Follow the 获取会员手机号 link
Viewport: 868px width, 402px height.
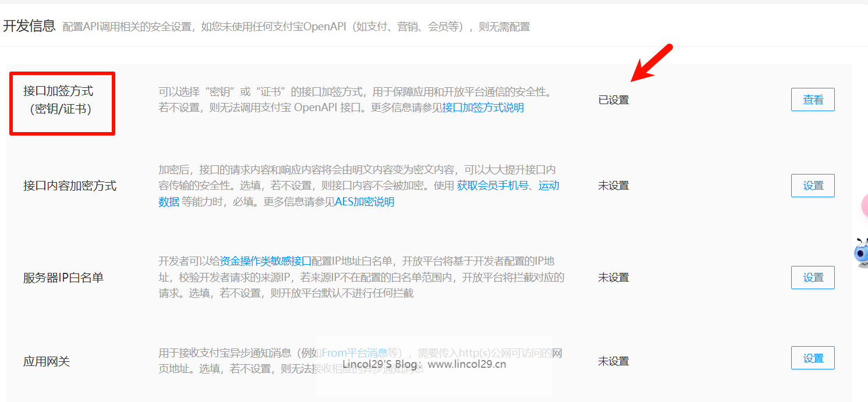pyautogui.click(x=493, y=186)
